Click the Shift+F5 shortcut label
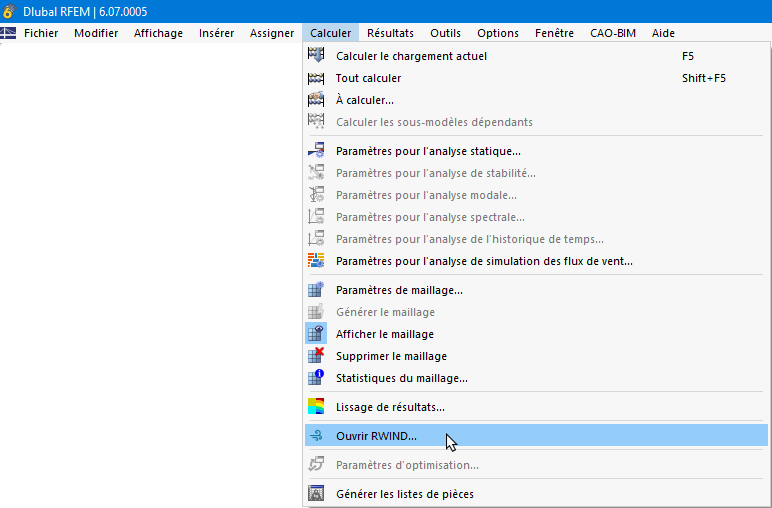 click(x=704, y=78)
